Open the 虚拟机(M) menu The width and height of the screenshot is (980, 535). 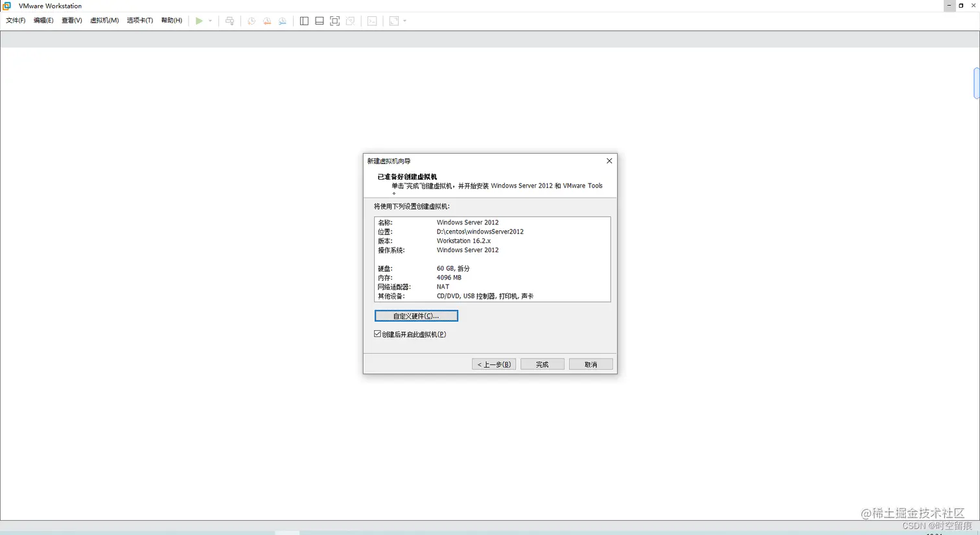pyautogui.click(x=104, y=21)
